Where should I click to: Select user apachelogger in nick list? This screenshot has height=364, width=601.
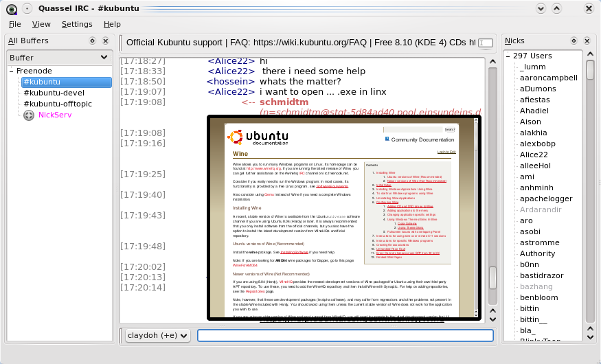546,199
